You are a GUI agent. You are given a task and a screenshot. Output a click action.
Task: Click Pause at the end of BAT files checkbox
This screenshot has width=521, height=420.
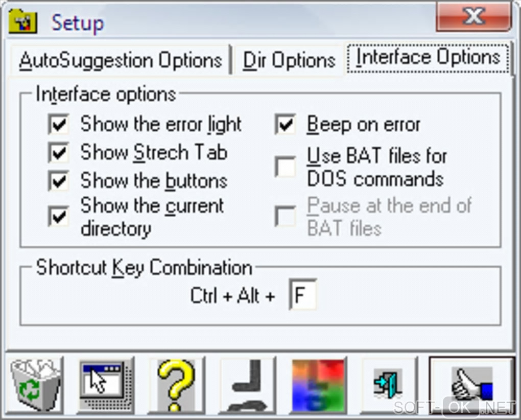coord(285,216)
